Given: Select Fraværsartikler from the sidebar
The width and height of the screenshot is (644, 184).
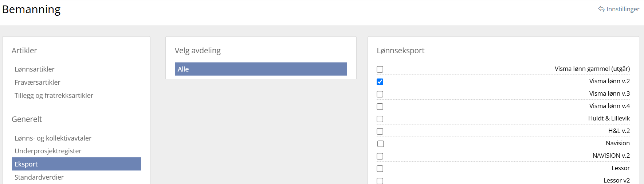Looking at the screenshot, I should (x=38, y=83).
